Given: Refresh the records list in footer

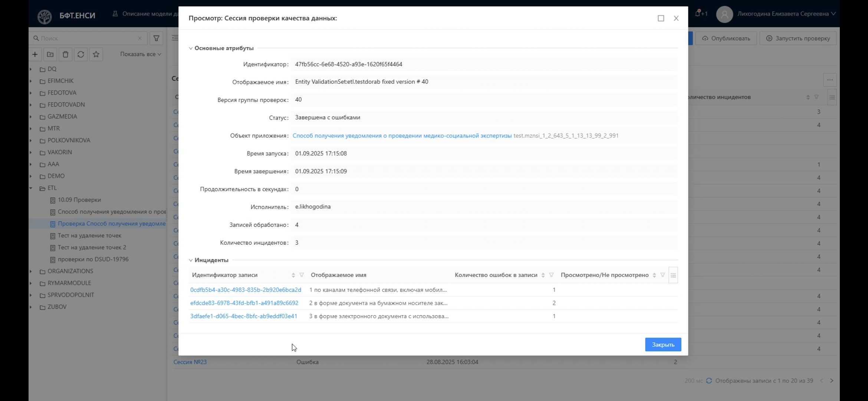Looking at the screenshot, I should [x=709, y=381].
